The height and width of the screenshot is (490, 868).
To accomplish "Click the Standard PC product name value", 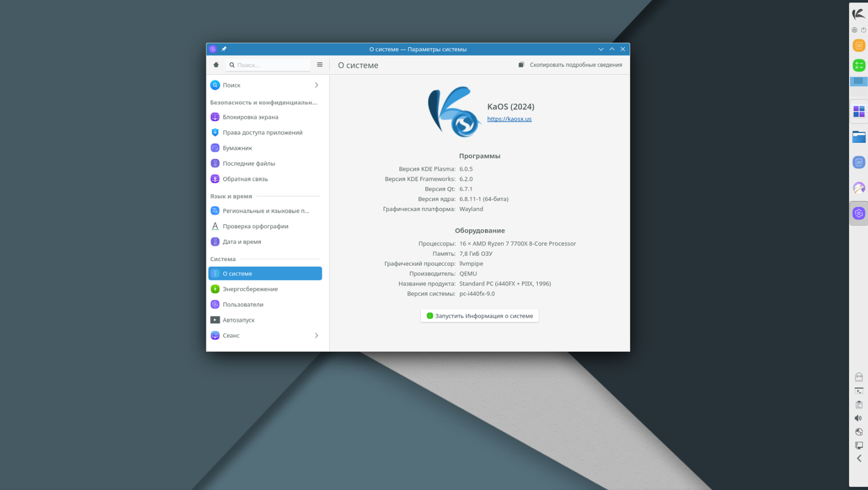I will 505,284.
